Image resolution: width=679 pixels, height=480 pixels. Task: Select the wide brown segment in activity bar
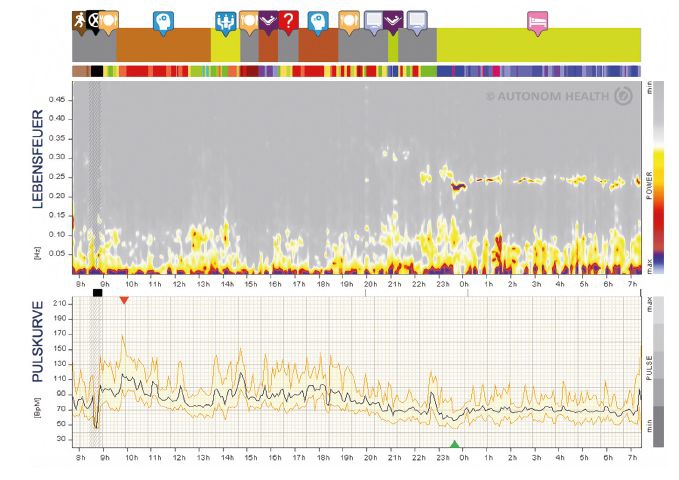tap(163, 45)
